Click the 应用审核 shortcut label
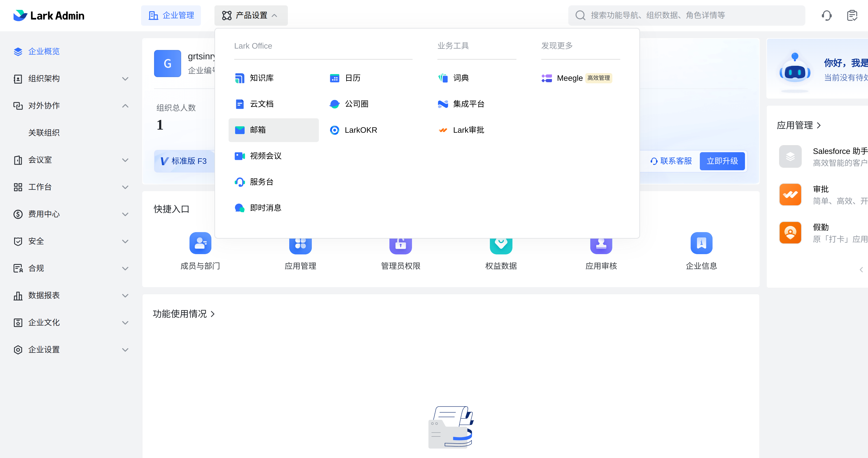868x458 pixels. tap(601, 266)
